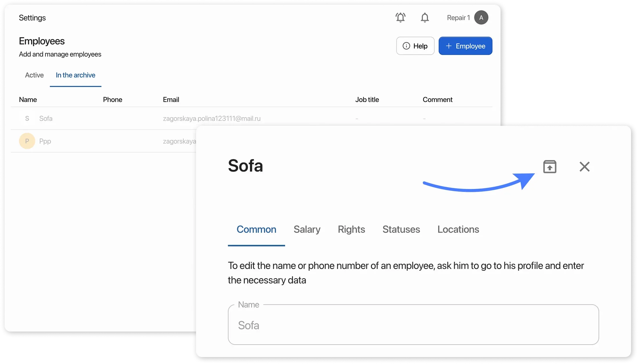Switch to the Active employees tab
The image size is (638, 364).
[34, 75]
